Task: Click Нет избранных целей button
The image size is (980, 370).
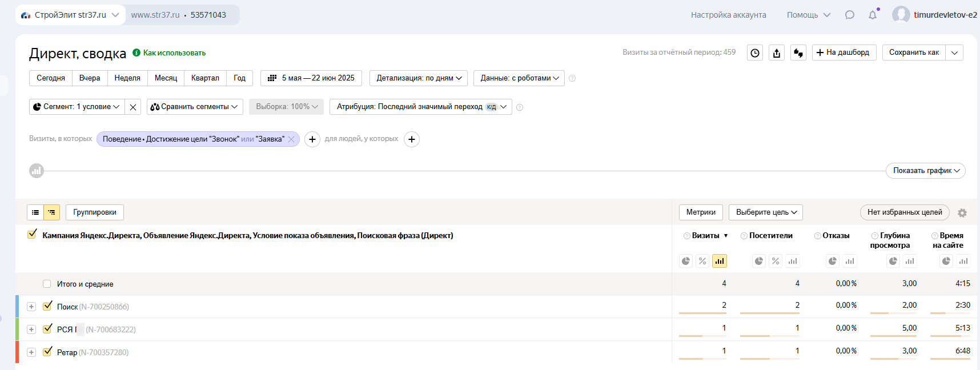Action: 905,212
